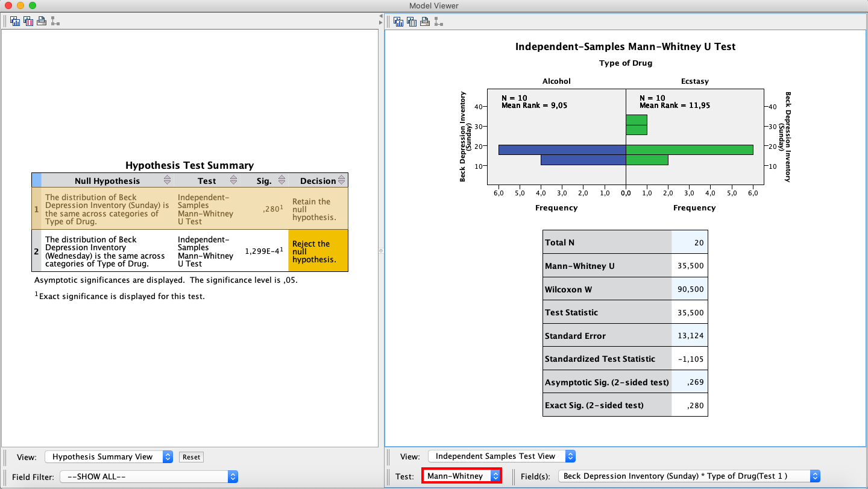Click the Standard Error value 13,124
The height and width of the screenshot is (489, 868).
[690, 336]
